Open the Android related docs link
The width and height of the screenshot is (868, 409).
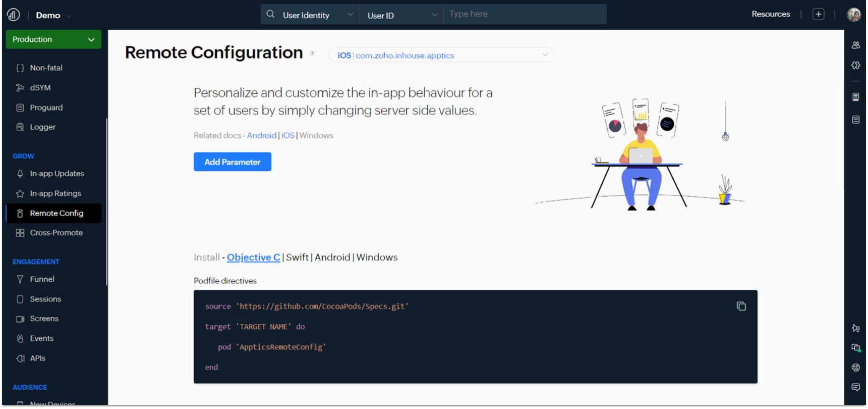pos(261,135)
